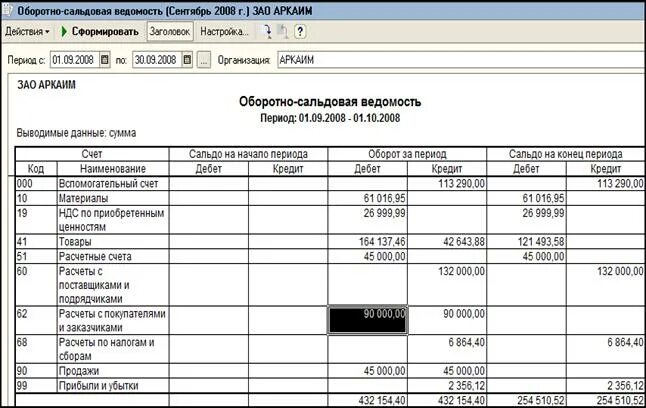646x408 pixels.
Task: Click account code 51 cell
Action: pos(36,256)
